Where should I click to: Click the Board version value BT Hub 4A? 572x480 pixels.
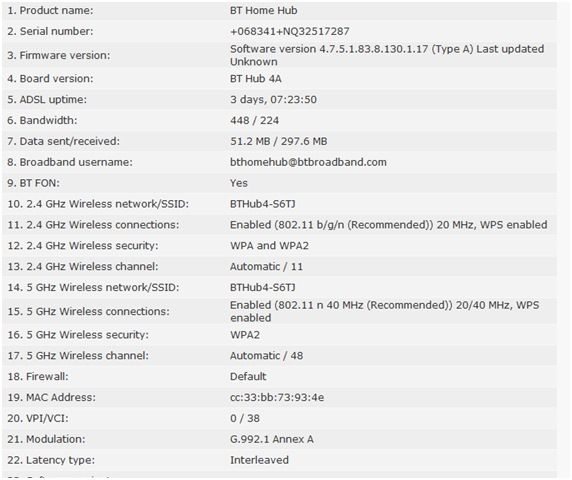256,79
